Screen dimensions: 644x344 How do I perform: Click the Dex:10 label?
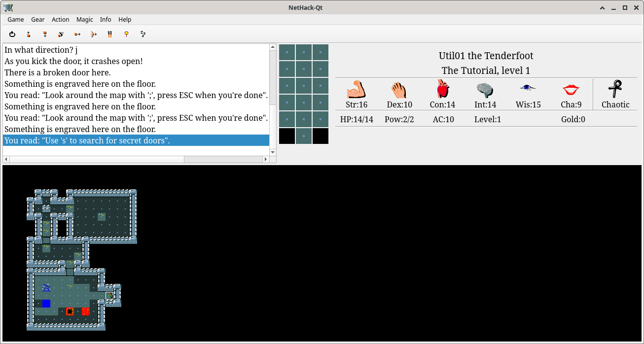(x=399, y=104)
